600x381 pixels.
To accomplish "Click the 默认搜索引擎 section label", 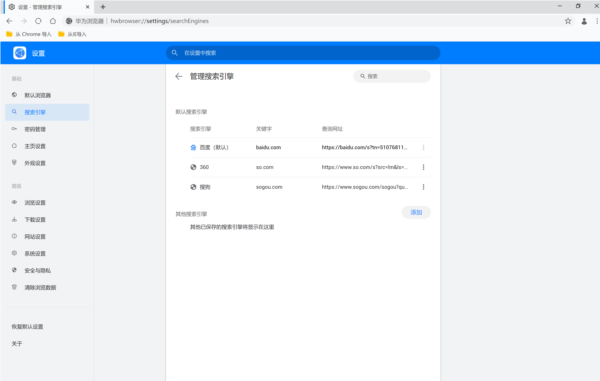I will coord(191,112).
